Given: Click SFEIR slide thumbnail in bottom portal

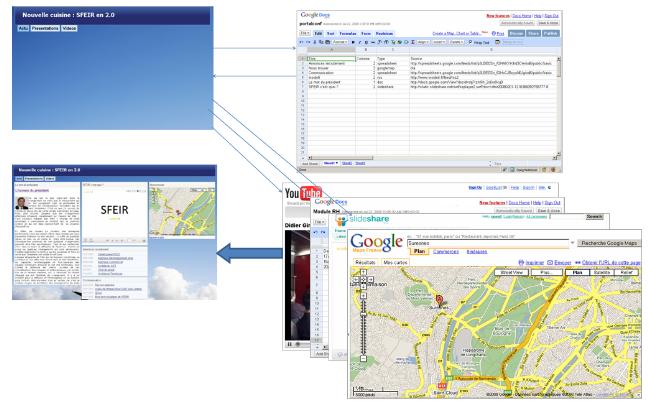Looking at the screenshot, I should pos(114,211).
